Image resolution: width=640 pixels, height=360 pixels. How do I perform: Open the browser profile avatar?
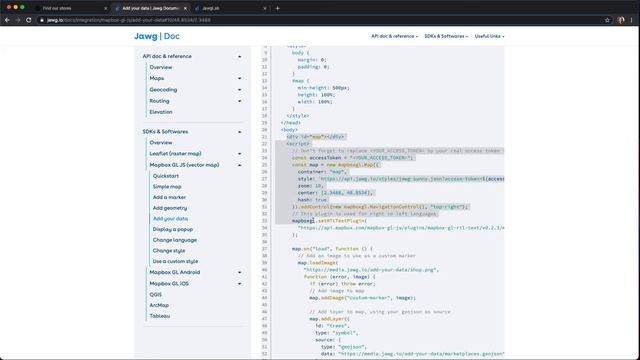[x=621, y=20]
